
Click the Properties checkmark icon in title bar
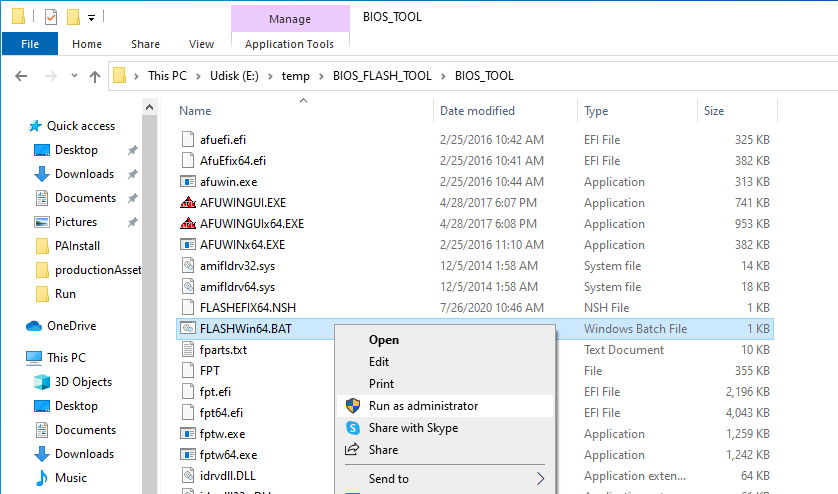pos(51,18)
